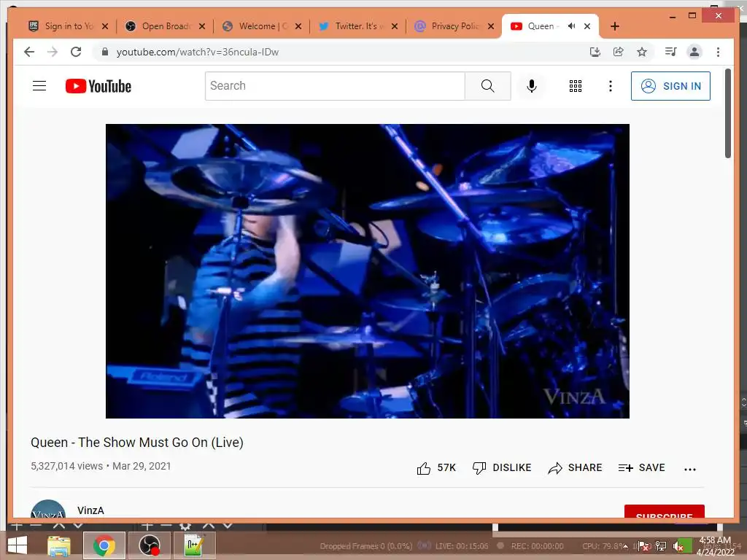Open the Chrome profile avatar
Image resolution: width=747 pixels, height=560 pixels.
(x=694, y=52)
